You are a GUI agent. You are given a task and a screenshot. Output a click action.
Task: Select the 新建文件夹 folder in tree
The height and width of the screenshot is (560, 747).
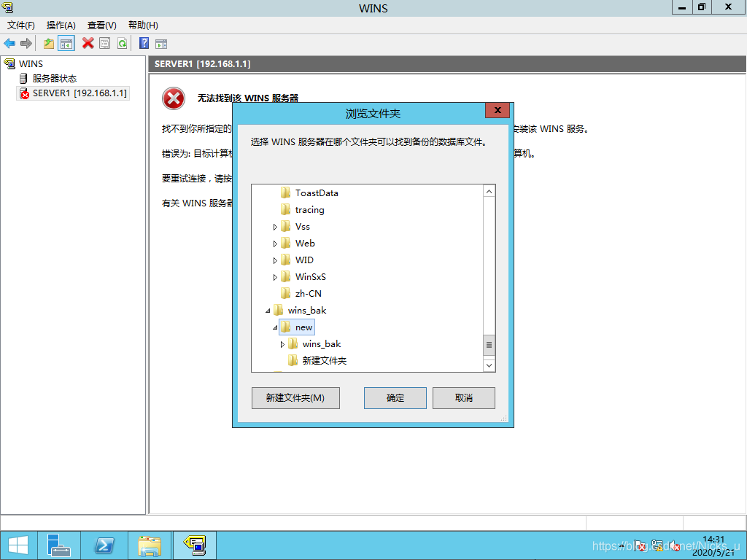click(x=325, y=360)
